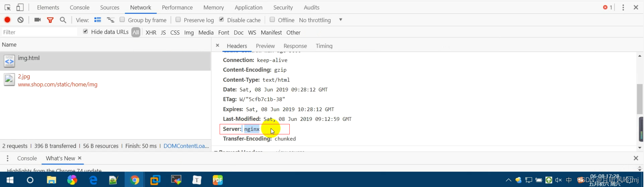Show overview waterfall view icon
The width and height of the screenshot is (644, 187).
[x=110, y=20]
